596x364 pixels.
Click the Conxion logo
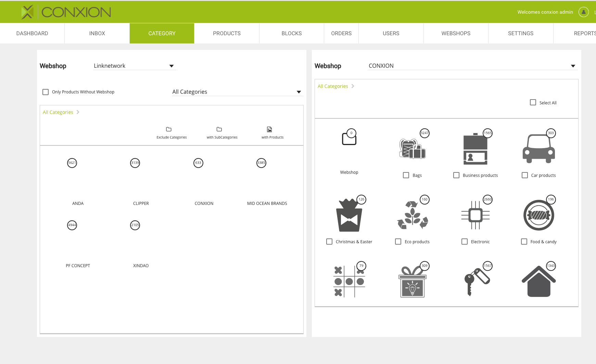[66, 12]
